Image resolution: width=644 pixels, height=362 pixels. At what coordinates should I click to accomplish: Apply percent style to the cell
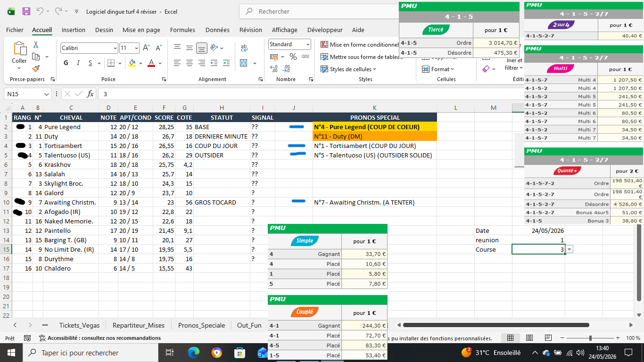click(x=293, y=57)
